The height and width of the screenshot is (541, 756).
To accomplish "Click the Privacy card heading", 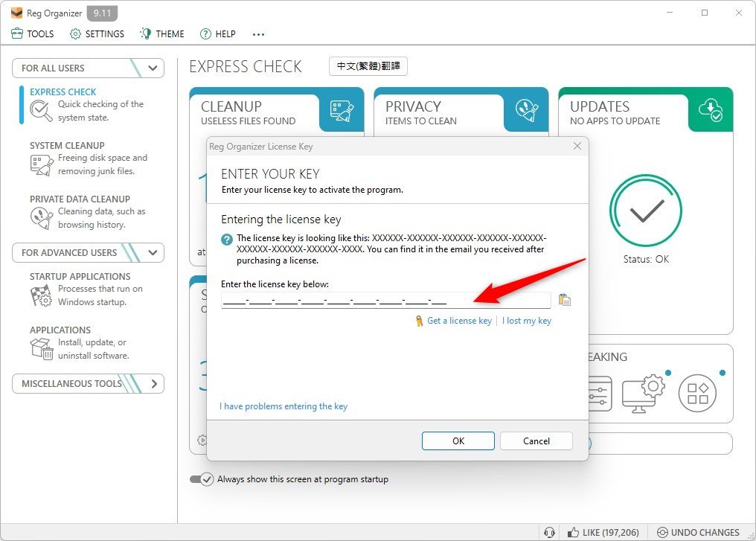I will pos(413,106).
